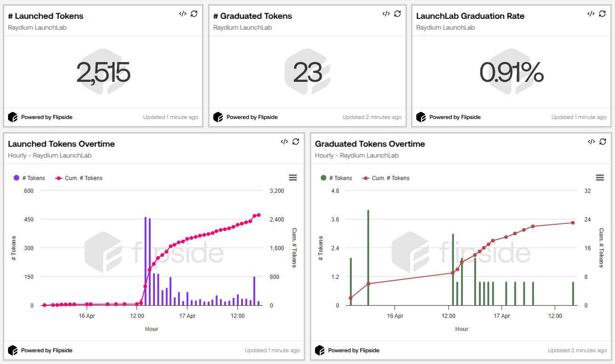This screenshot has height=364, width=615.
Task: Click the Flipside logo under Graduated Tokens Overtime
Action: 320,350
